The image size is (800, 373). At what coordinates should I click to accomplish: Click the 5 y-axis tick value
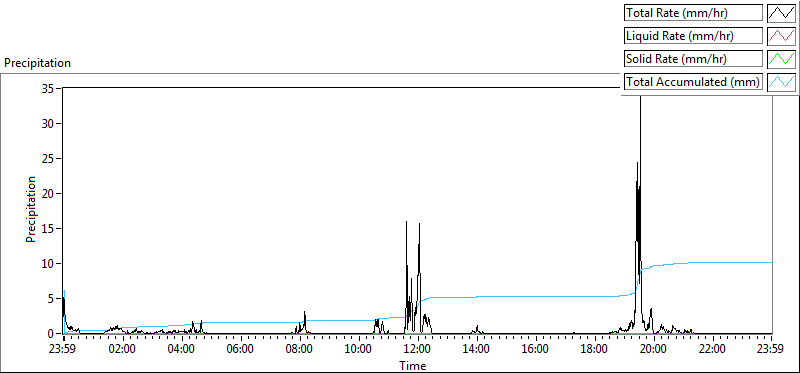[52, 299]
